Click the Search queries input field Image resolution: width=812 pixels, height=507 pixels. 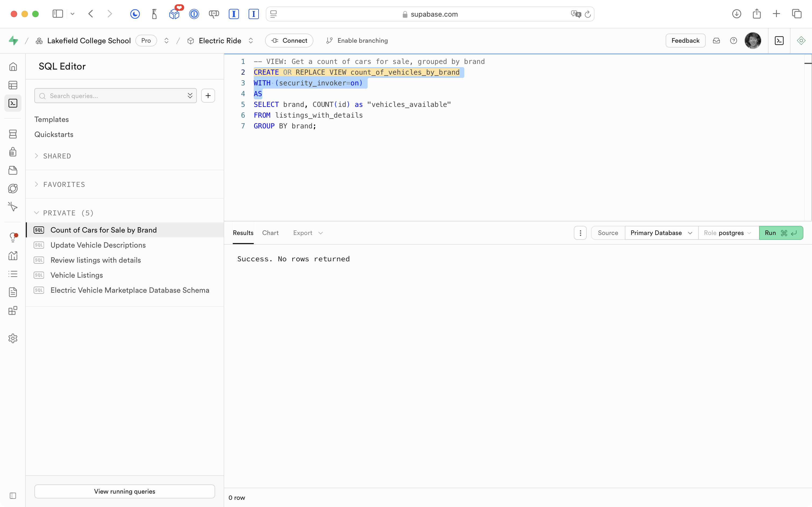point(115,96)
